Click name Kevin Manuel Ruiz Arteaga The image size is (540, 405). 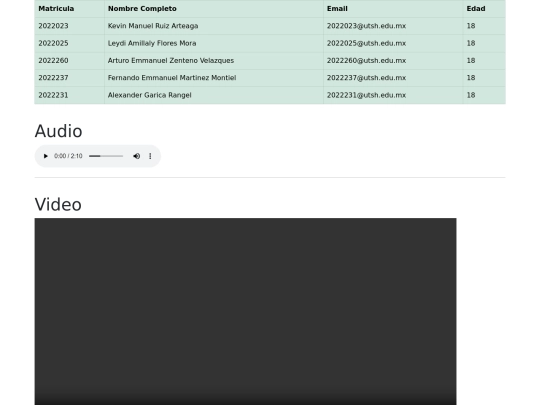[153, 26]
